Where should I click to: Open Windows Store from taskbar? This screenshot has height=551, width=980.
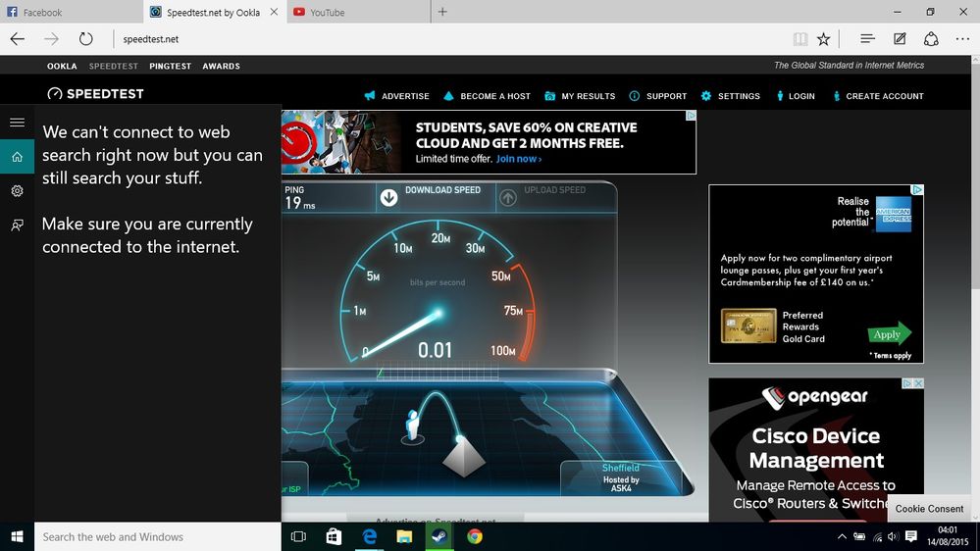(334, 536)
